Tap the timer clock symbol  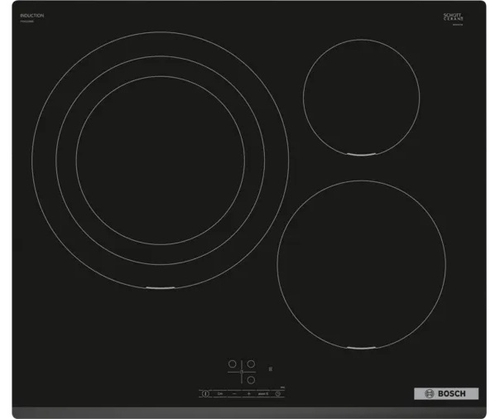point(278,394)
